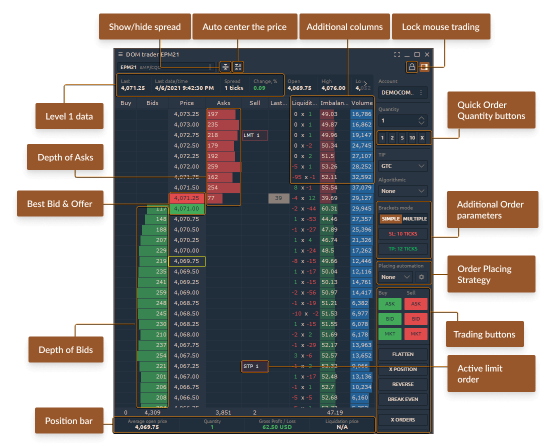Click the Volume column header

coord(362,103)
